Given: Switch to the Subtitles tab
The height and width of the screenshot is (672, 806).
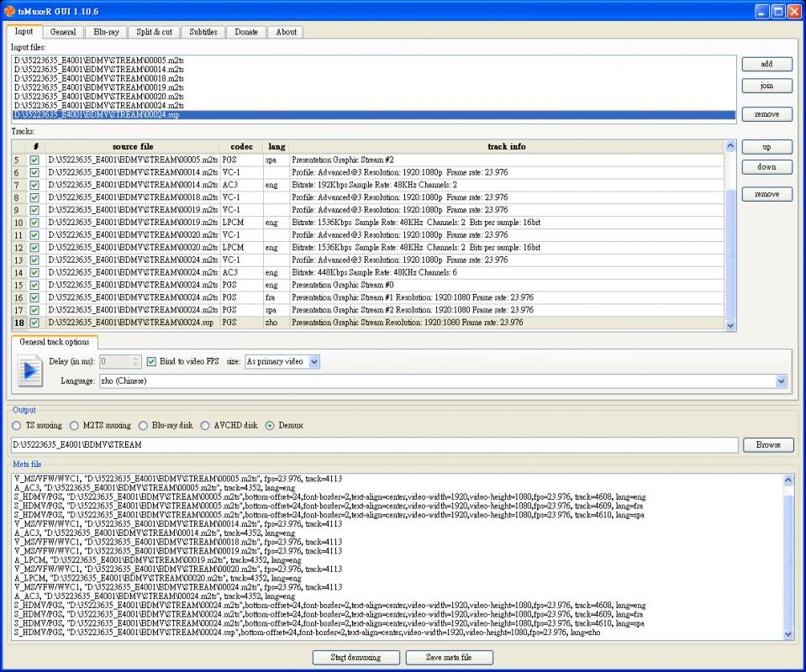Looking at the screenshot, I should point(202,32).
